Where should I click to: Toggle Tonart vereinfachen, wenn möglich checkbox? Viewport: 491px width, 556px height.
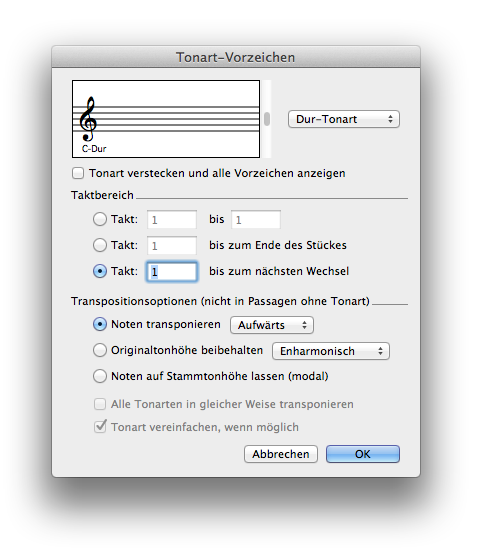tap(100, 427)
